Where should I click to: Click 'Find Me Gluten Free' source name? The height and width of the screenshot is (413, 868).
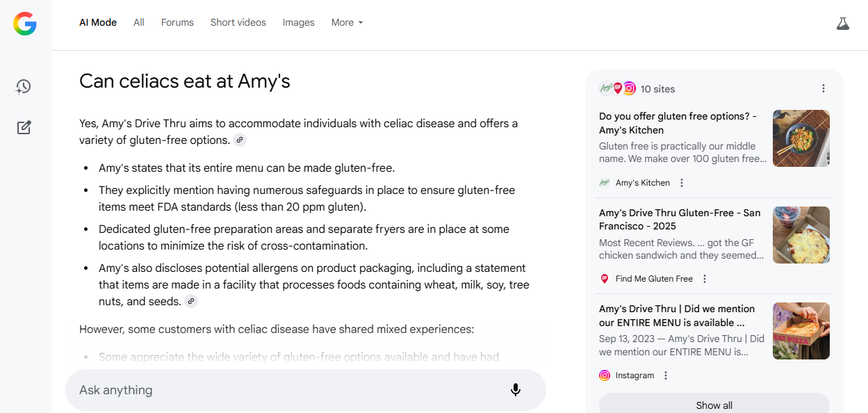(654, 279)
